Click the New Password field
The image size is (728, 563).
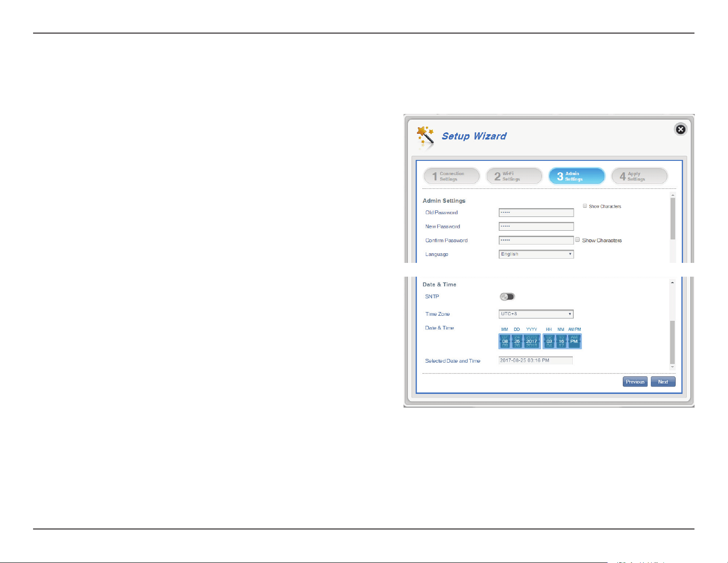pos(536,226)
